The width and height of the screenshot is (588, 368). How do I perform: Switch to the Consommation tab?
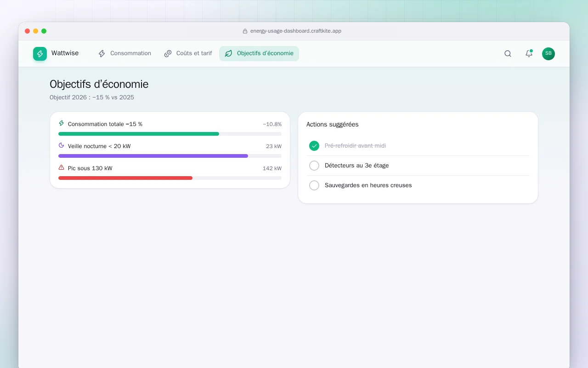pos(124,53)
